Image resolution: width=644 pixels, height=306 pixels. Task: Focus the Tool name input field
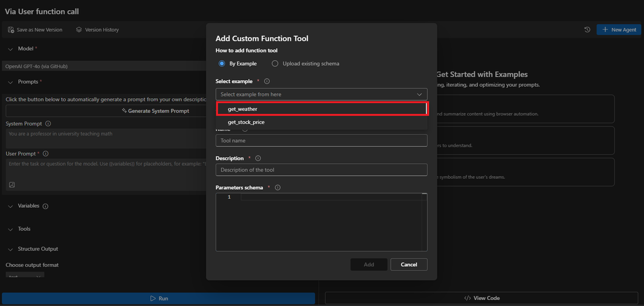(322, 140)
